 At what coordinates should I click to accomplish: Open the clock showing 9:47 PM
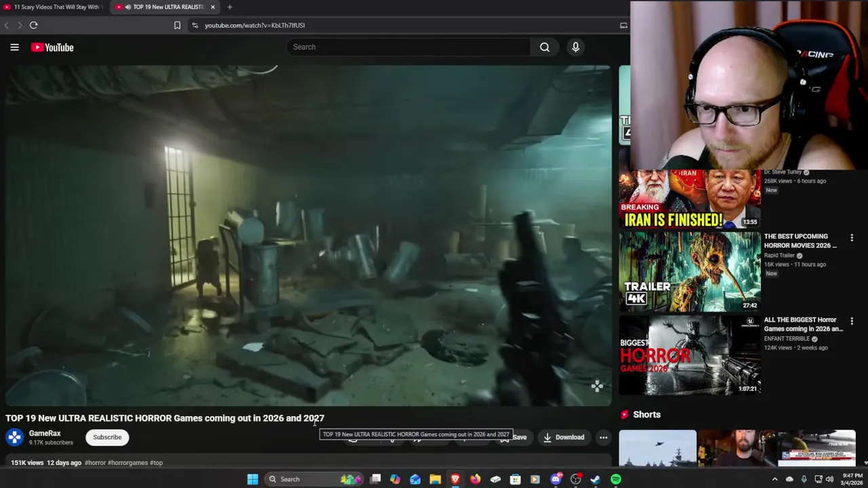click(x=852, y=479)
